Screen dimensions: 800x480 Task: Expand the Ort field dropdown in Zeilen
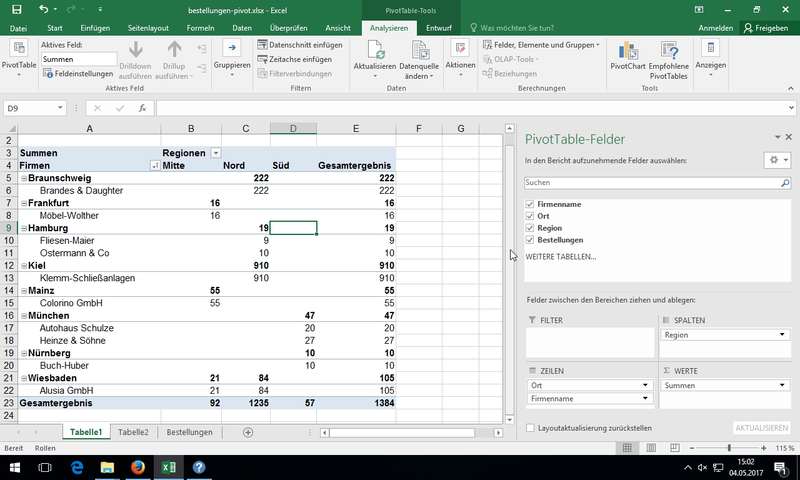pos(646,385)
